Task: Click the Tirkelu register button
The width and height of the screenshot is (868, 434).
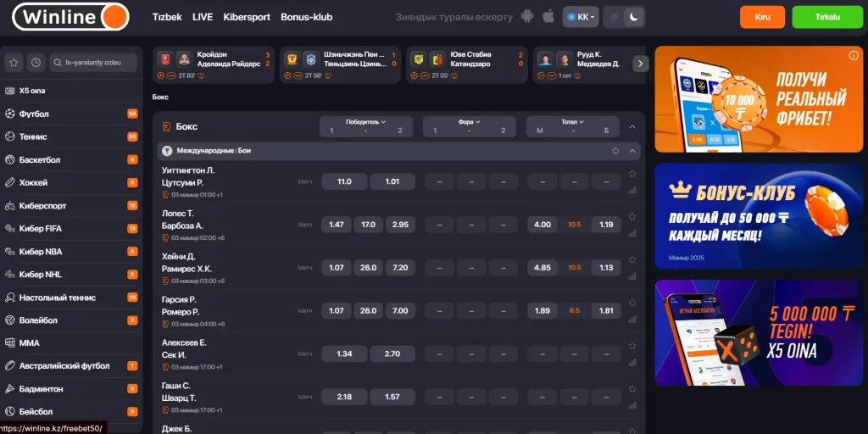Action: (x=827, y=17)
